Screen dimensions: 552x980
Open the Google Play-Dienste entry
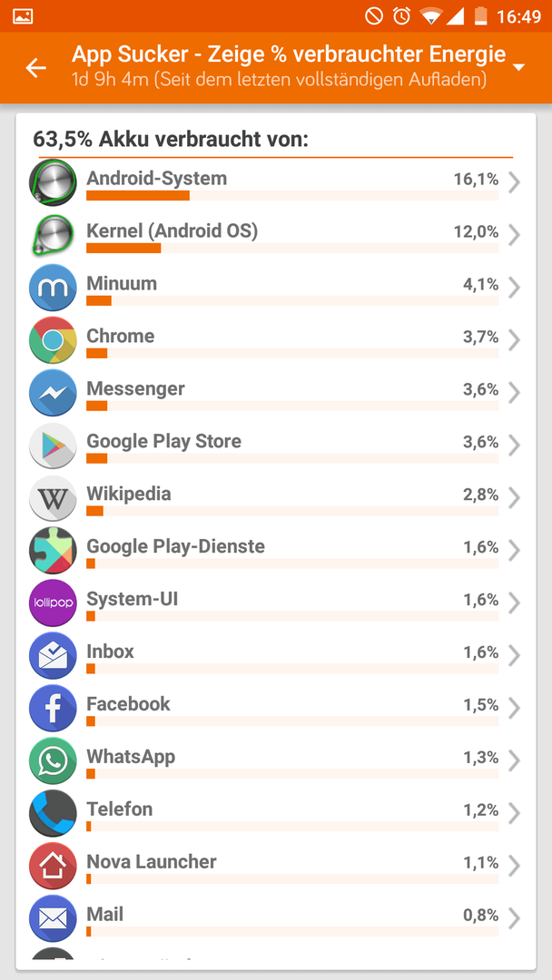[x=276, y=550]
